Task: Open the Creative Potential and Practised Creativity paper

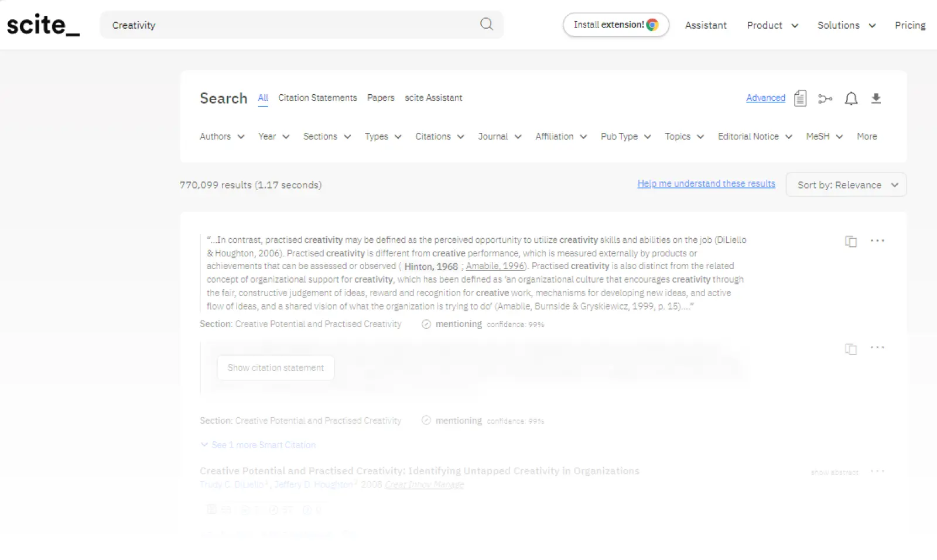Action: click(419, 470)
